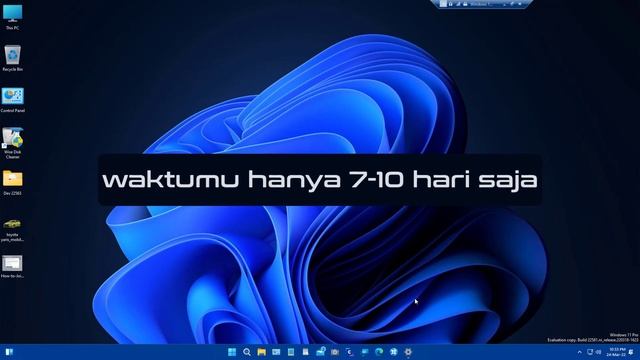Open File Explorer from the taskbar
The image size is (640, 360).
262,352
